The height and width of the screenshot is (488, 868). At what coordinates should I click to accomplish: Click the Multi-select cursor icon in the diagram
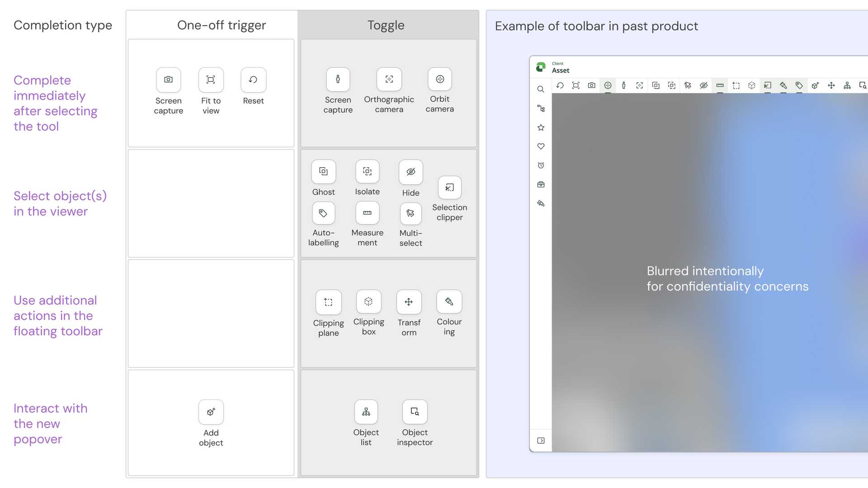point(410,213)
